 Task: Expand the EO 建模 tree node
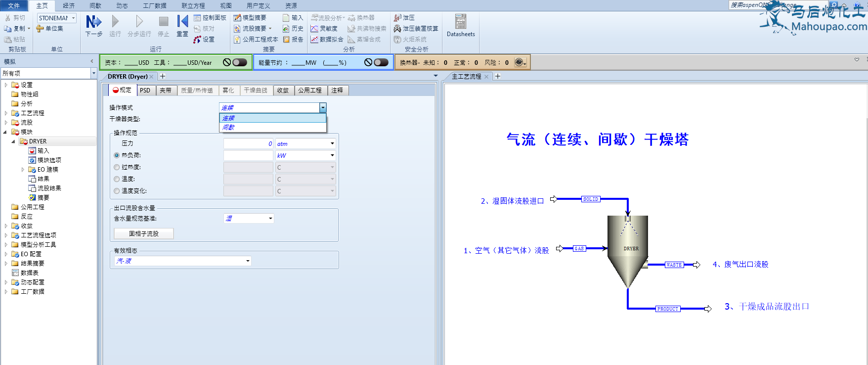click(23, 170)
